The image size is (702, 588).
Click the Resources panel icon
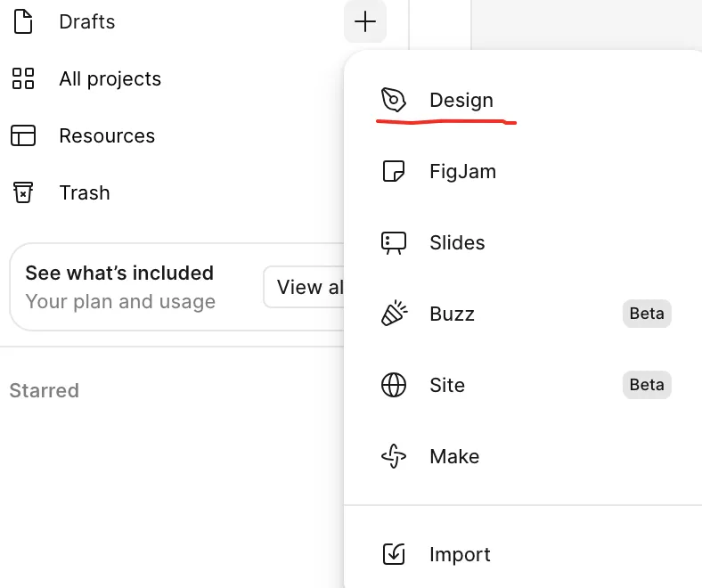click(x=22, y=135)
